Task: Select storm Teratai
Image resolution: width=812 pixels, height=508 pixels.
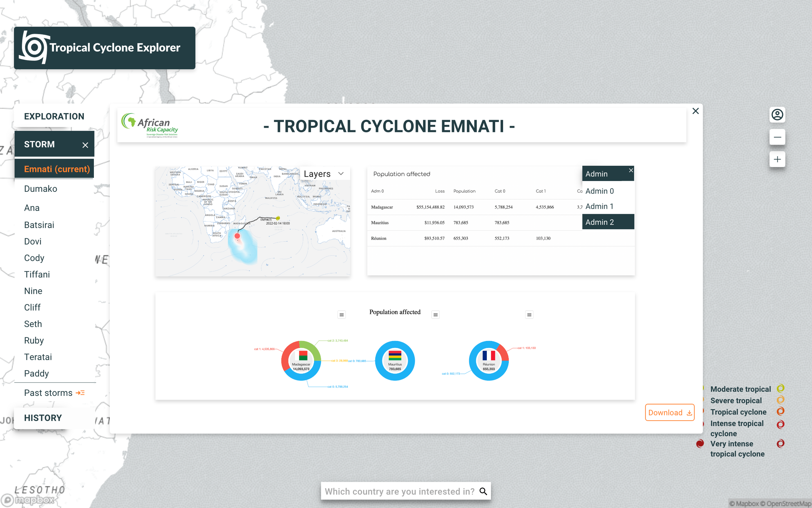Action: click(38, 357)
